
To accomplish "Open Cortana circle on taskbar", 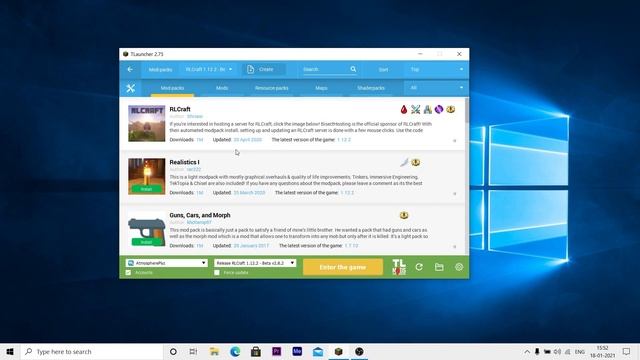I will coord(173,351).
